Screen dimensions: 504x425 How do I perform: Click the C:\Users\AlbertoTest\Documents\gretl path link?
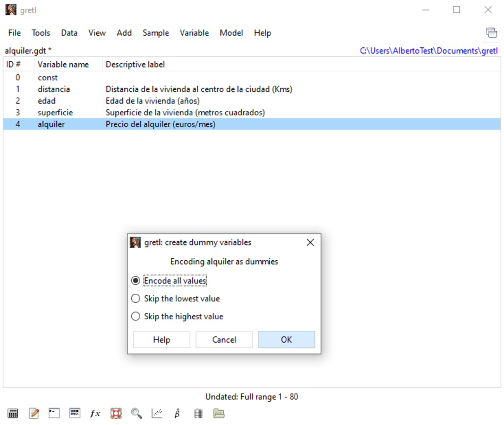pos(429,51)
